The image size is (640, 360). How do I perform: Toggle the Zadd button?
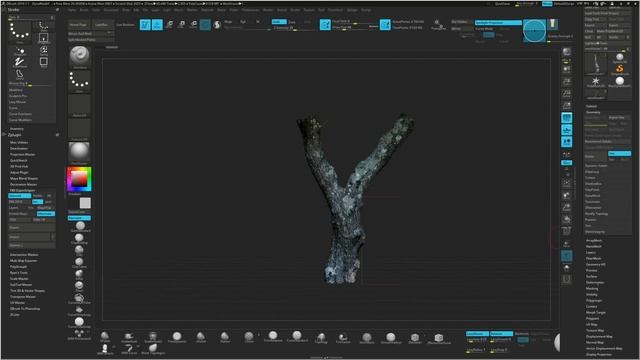click(x=279, y=22)
